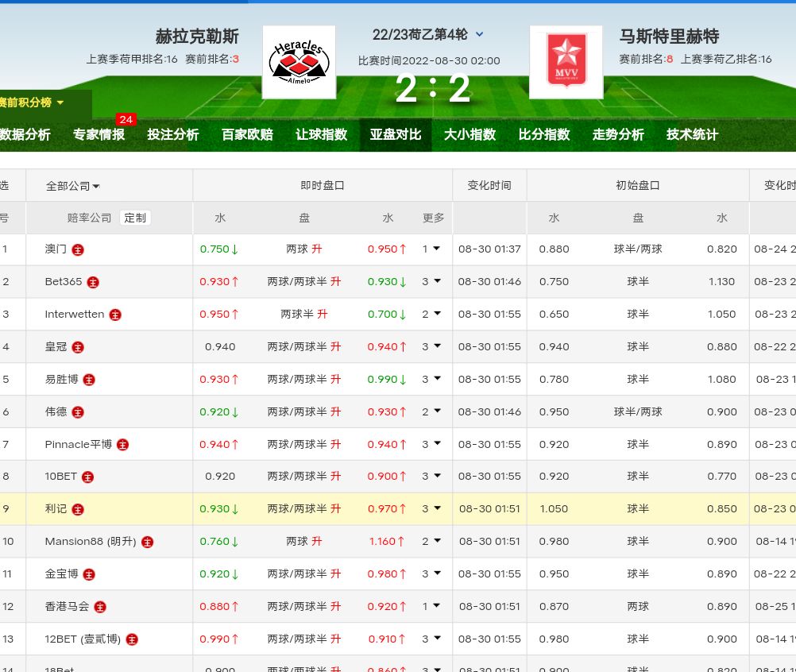The height and width of the screenshot is (672, 796).
Task: Open the 全部公司 filter dropdown
Action: point(73,186)
